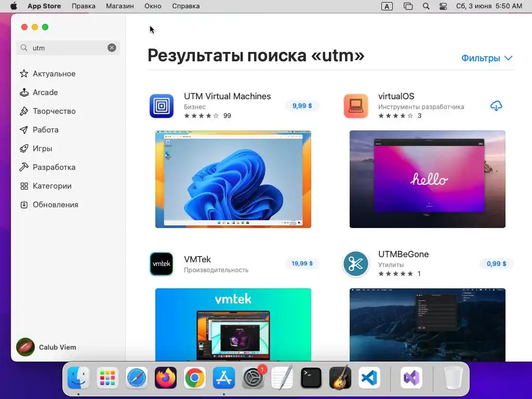Open the Trash in the Dock

453,378
